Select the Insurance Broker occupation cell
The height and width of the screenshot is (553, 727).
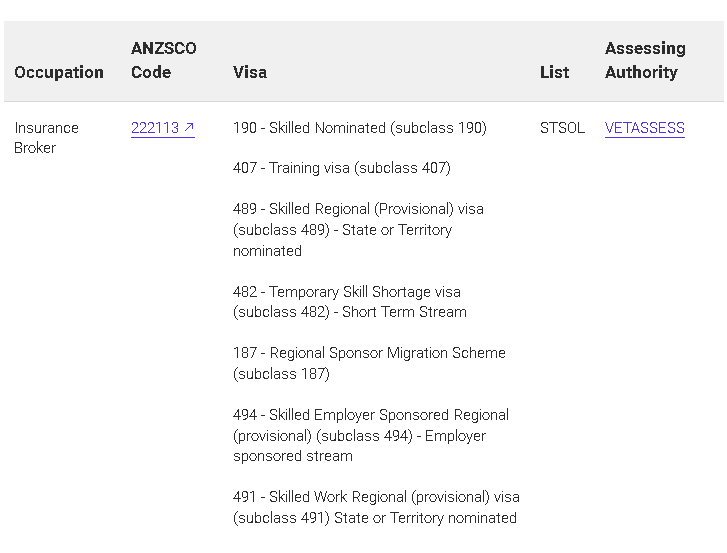point(46,137)
